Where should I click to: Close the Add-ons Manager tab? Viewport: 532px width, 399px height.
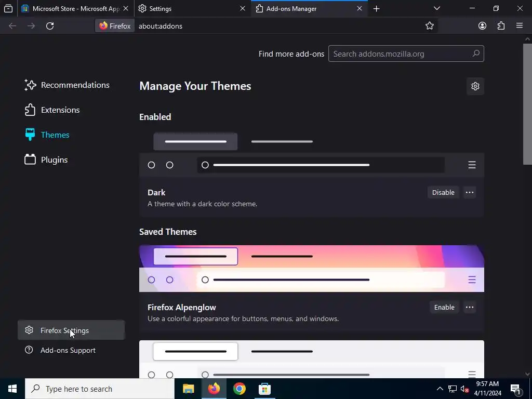pos(360,8)
